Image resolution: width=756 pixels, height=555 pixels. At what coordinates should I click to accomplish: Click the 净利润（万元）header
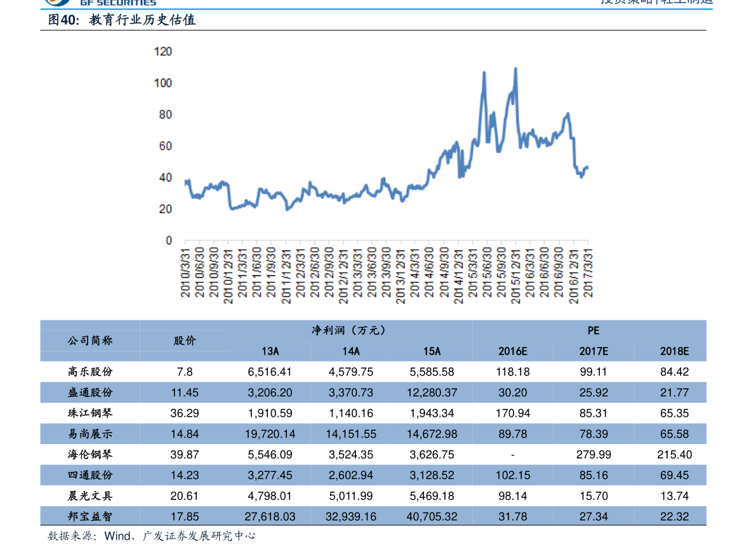tap(350, 330)
